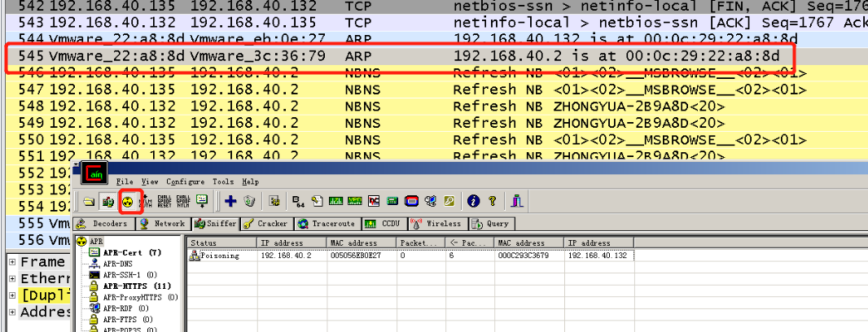Click the hash calculator toolbar icon
868x332 pixels.
coord(392,202)
